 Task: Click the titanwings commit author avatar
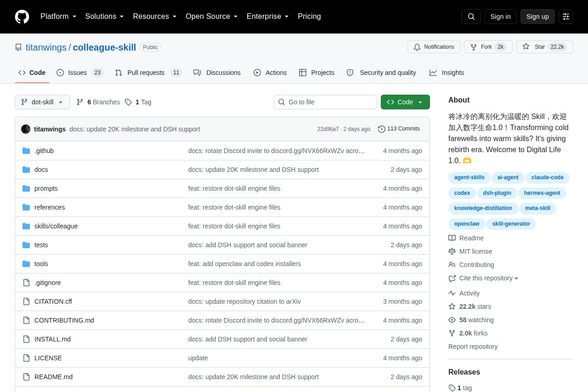(26, 129)
